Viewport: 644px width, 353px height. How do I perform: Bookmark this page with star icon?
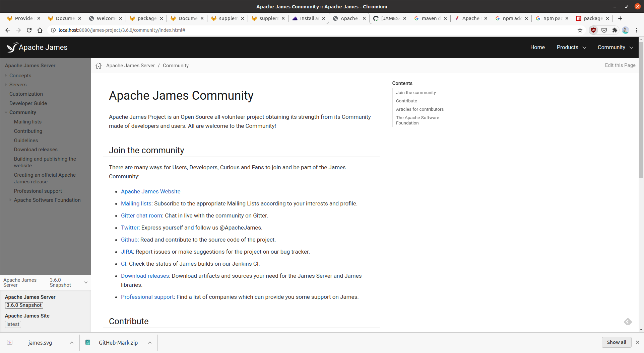(x=580, y=30)
